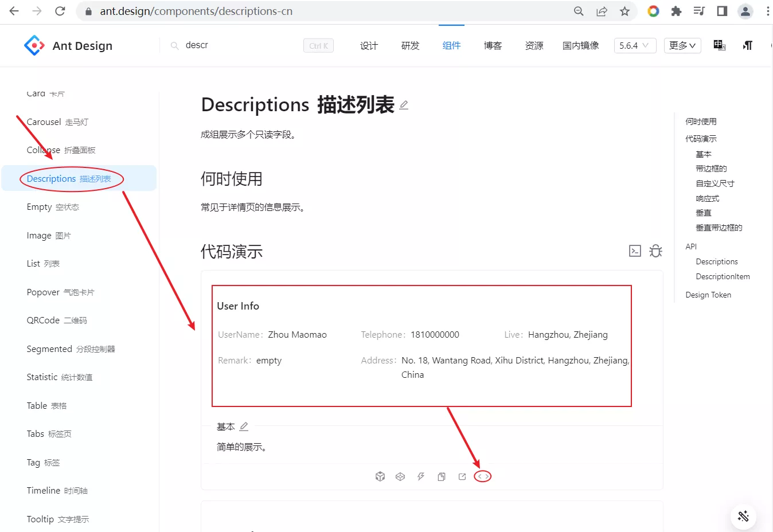This screenshot has height=532, width=773.
Task: Open demo in CodePen icon
Action: (400, 476)
